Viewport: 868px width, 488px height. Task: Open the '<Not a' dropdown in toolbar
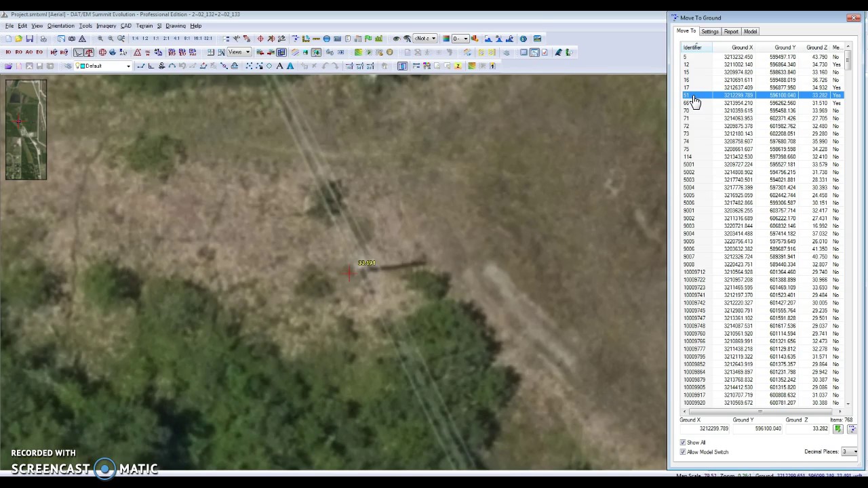[x=425, y=39]
